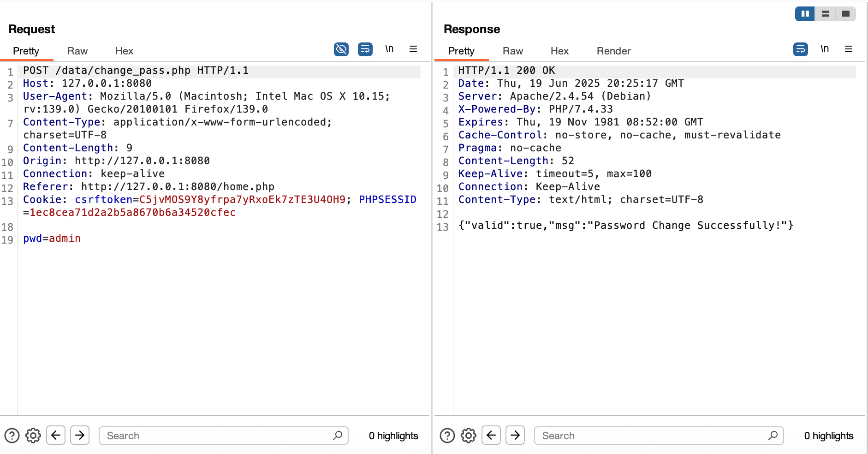Toggle non-printable characters \n in Request
This screenshot has height=454, width=868.
(x=389, y=49)
